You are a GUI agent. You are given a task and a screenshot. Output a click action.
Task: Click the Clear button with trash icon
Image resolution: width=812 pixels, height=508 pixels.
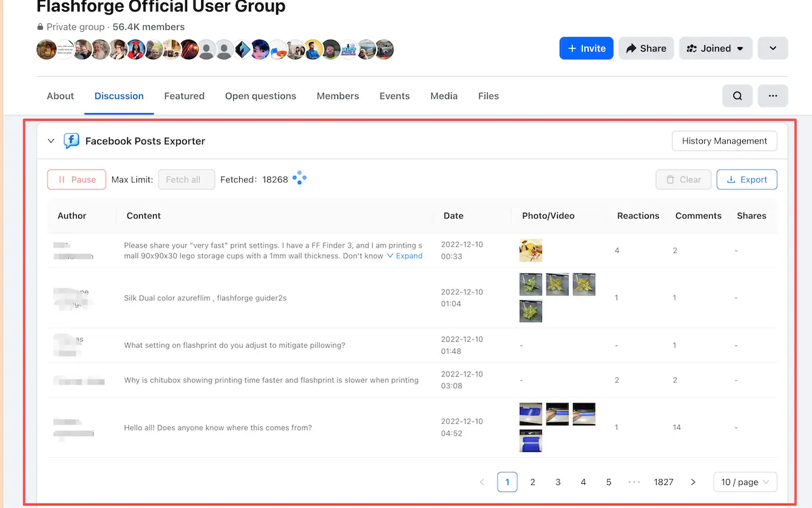[x=683, y=180]
